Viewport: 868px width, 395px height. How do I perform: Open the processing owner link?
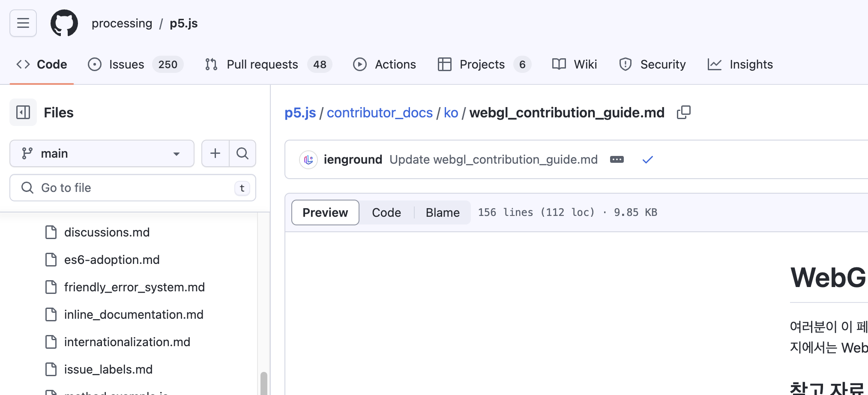(x=122, y=23)
